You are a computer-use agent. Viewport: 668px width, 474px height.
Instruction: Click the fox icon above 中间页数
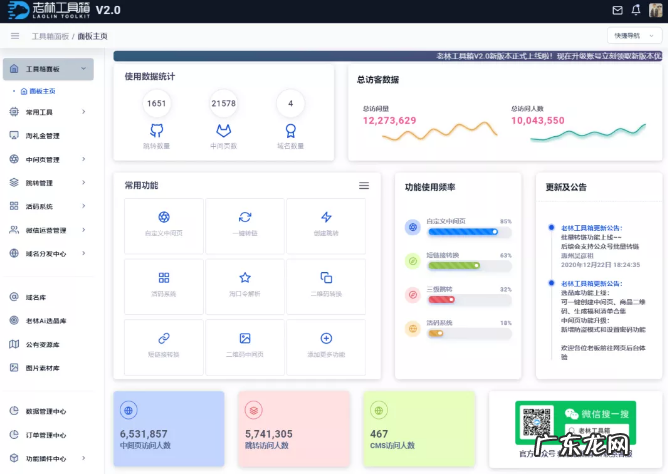click(223, 130)
